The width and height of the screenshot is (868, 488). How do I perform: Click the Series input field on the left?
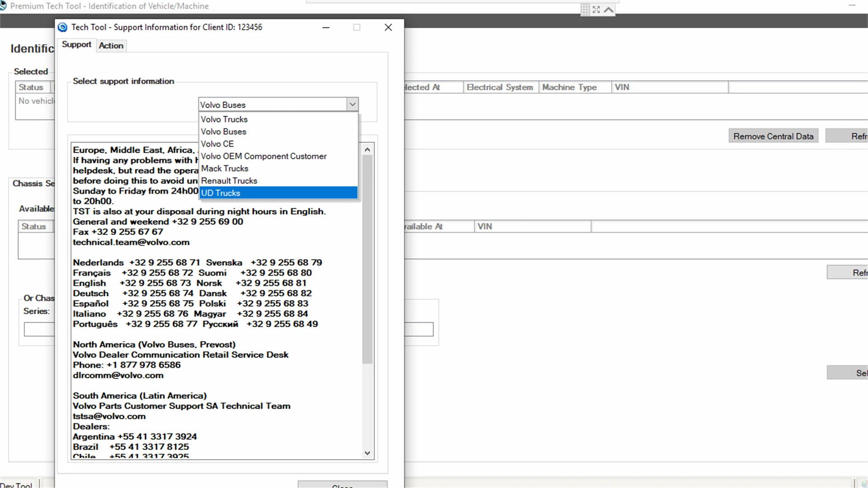click(x=39, y=329)
